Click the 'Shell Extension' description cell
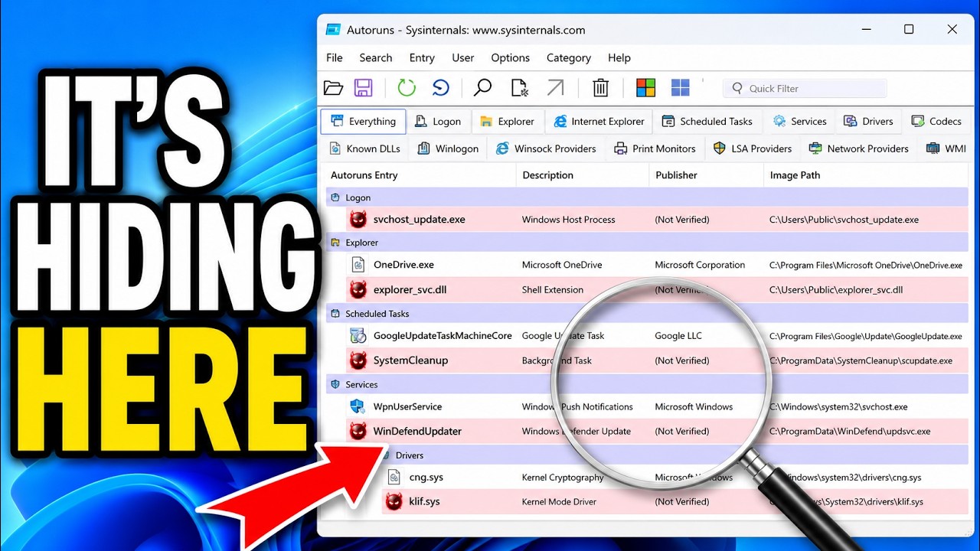Image resolution: width=980 pixels, height=551 pixels. 552,290
